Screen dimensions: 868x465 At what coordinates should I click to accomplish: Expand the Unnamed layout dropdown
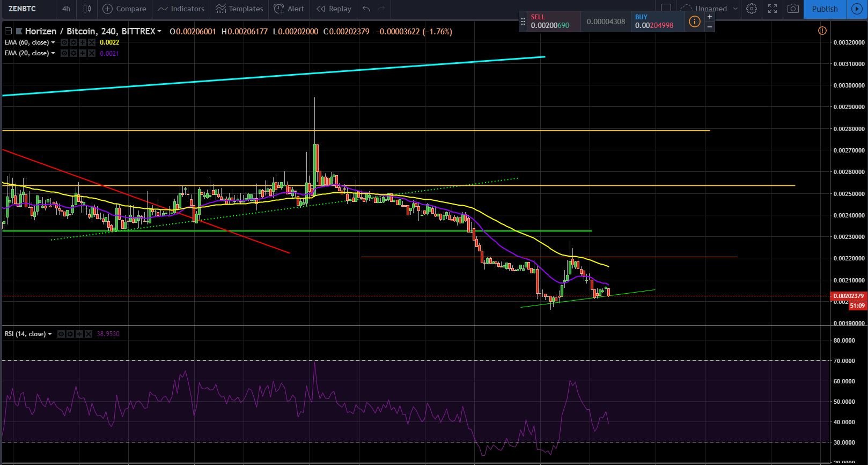coord(735,9)
